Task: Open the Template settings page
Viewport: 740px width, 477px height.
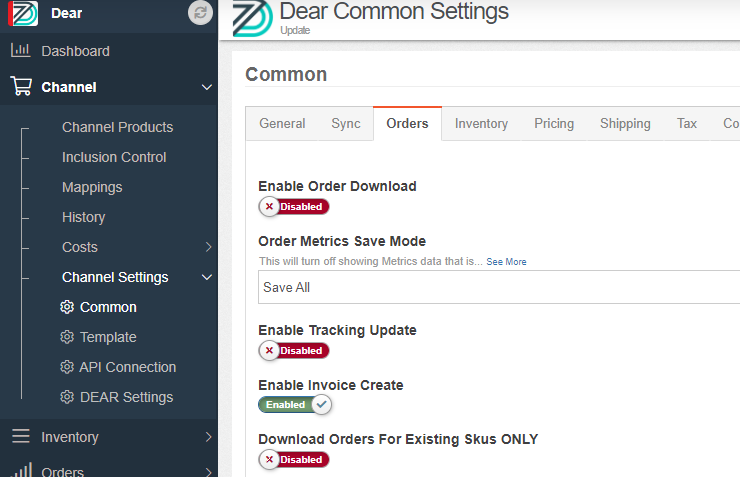Action: click(108, 337)
